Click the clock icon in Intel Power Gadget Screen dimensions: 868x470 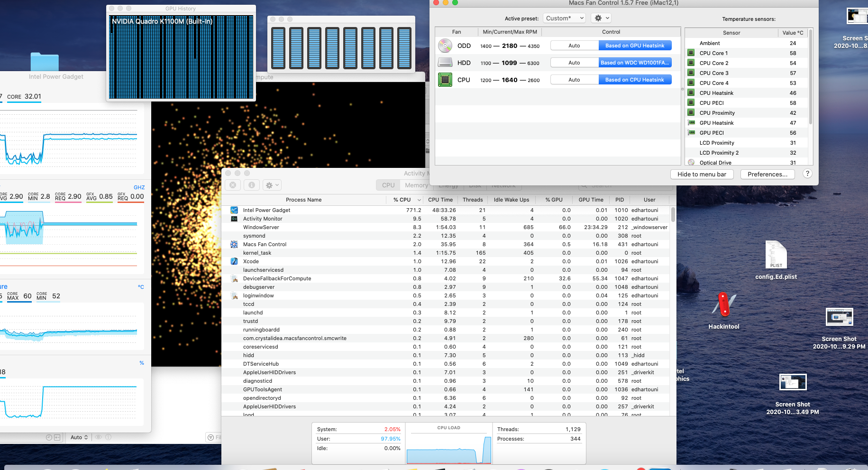click(49, 437)
